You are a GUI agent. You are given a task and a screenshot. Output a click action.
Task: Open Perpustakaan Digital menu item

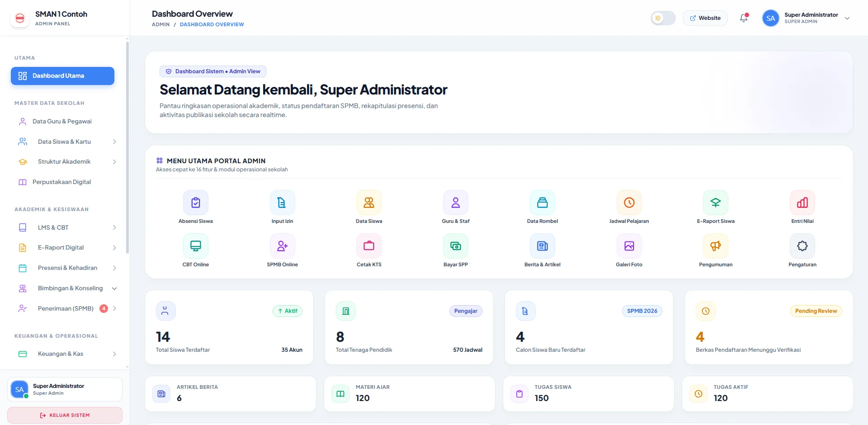tap(62, 182)
